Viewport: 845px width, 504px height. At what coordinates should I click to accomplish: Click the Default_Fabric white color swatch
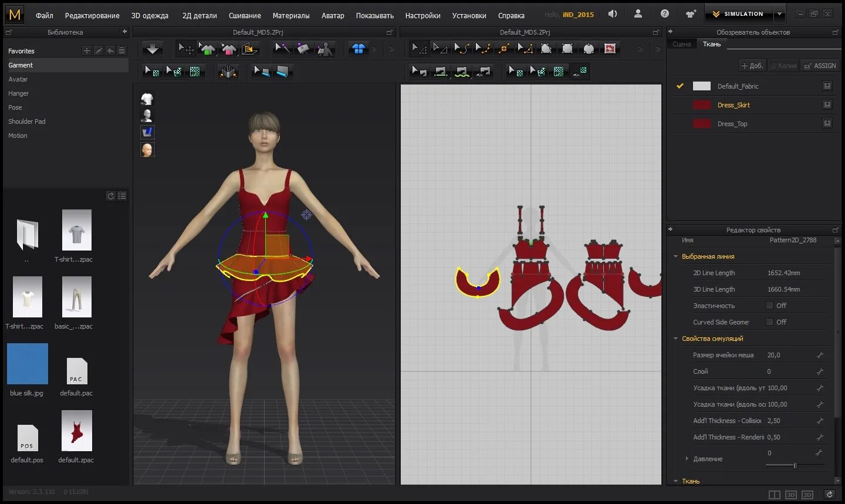pos(702,86)
